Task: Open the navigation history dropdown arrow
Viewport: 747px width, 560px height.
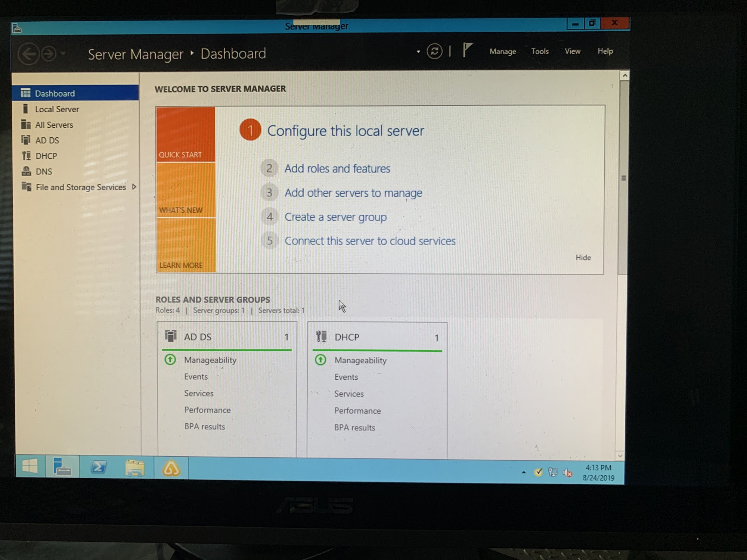Action: 63,54
